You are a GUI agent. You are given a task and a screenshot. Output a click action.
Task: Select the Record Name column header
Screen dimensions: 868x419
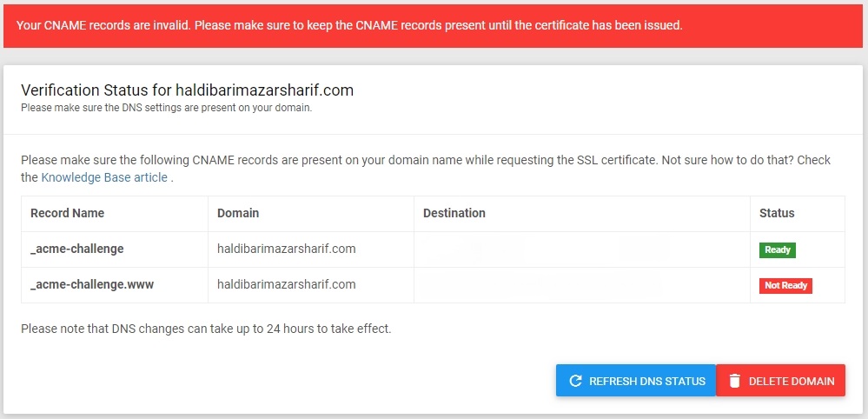[x=67, y=213]
